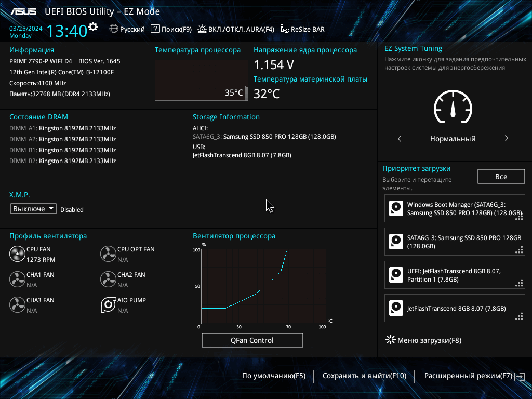
Task: Select the CHA3 FAN icon
Action: click(17, 304)
